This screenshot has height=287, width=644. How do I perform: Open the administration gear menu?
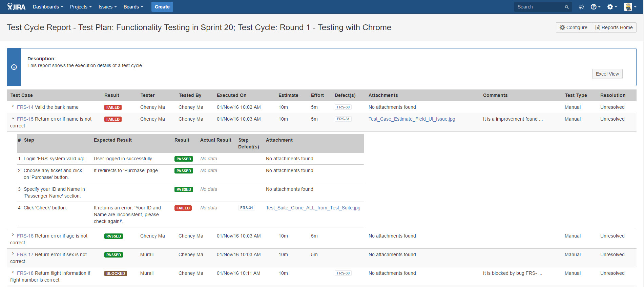(x=612, y=7)
